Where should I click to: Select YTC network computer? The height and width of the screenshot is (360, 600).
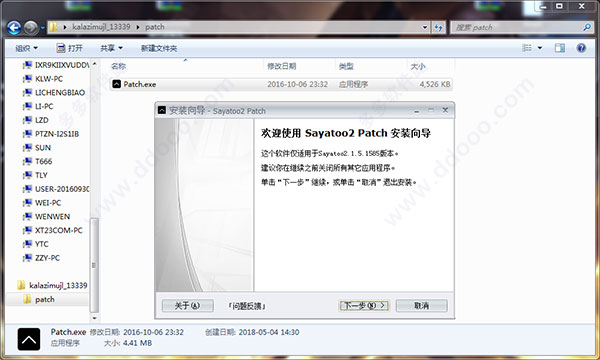(36, 244)
